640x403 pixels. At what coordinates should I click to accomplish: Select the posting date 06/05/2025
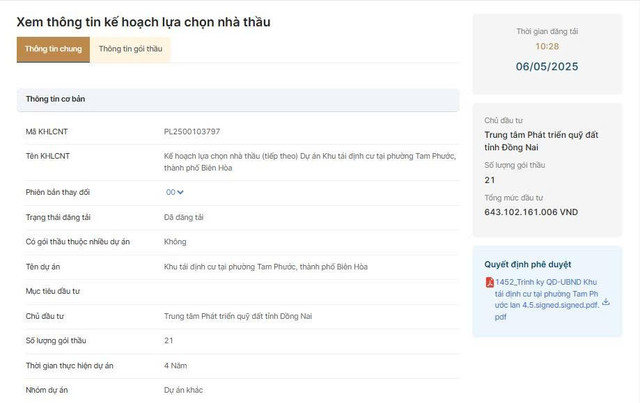point(547,67)
